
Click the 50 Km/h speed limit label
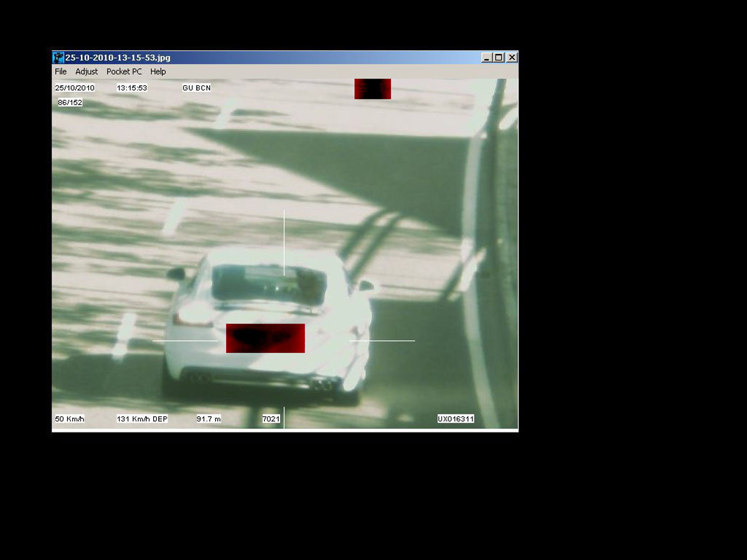pos(70,419)
